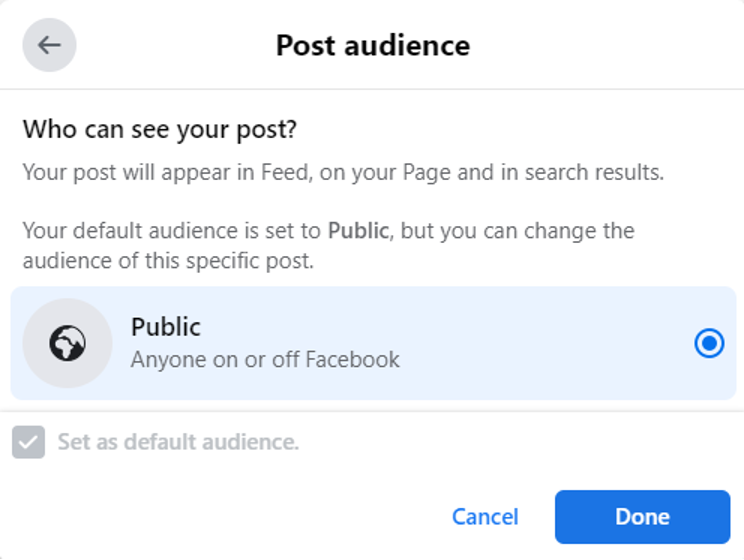
Task: Click the globe icon beside Public
Action: click(x=67, y=343)
